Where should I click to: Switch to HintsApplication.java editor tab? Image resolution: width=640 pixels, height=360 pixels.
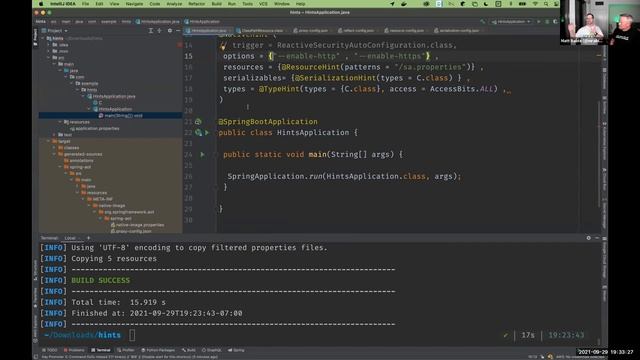point(208,31)
